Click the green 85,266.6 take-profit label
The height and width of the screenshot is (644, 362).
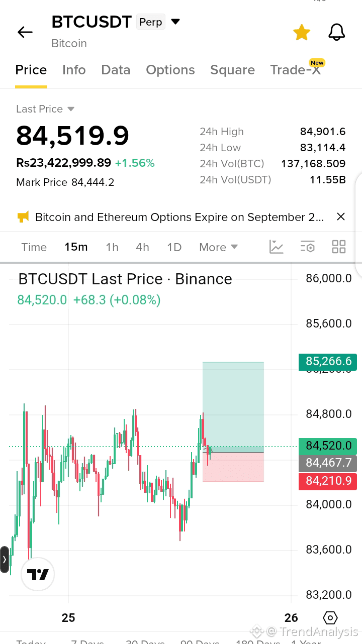328,361
